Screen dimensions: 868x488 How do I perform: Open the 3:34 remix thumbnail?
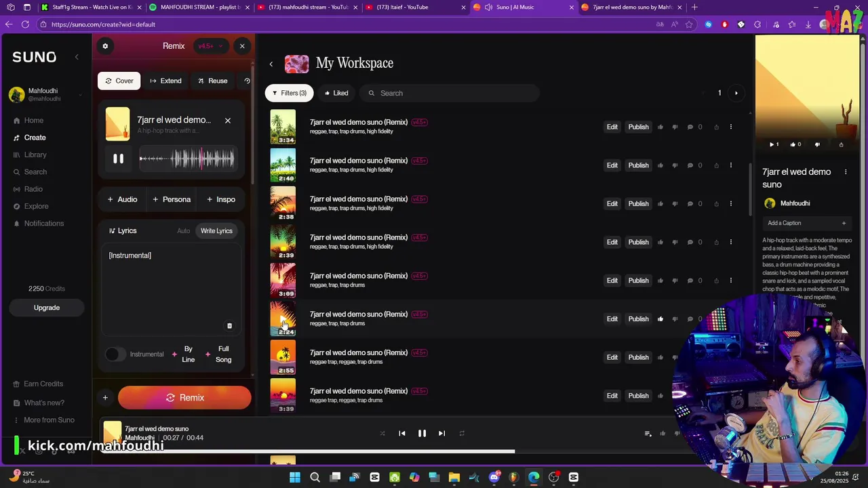point(283,127)
